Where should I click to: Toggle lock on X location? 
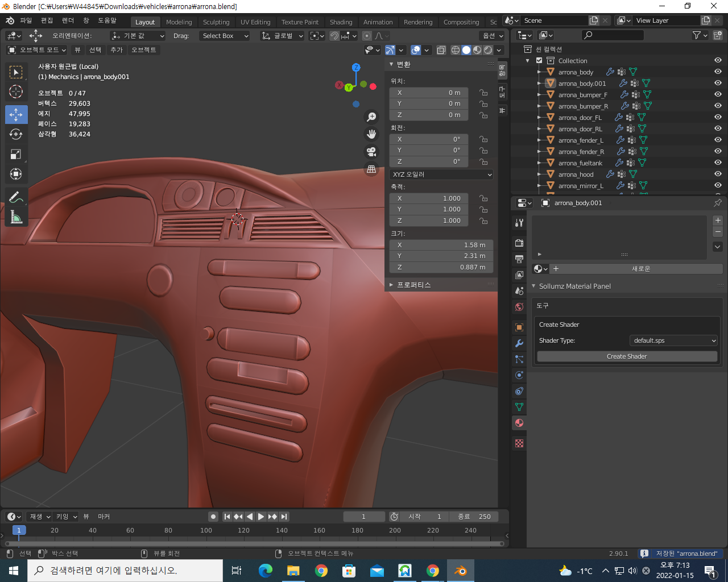click(483, 93)
